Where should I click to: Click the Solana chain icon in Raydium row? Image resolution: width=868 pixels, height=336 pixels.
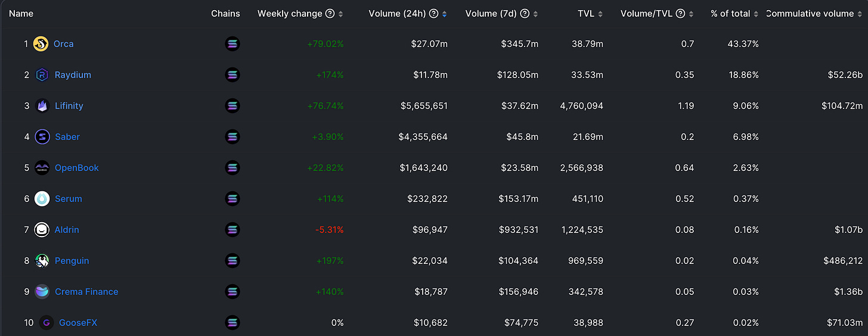pyautogui.click(x=232, y=74)
